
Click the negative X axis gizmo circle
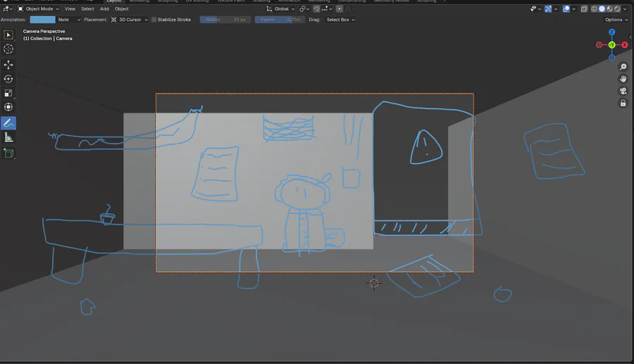pyautogui.click(x=599, y=45)
